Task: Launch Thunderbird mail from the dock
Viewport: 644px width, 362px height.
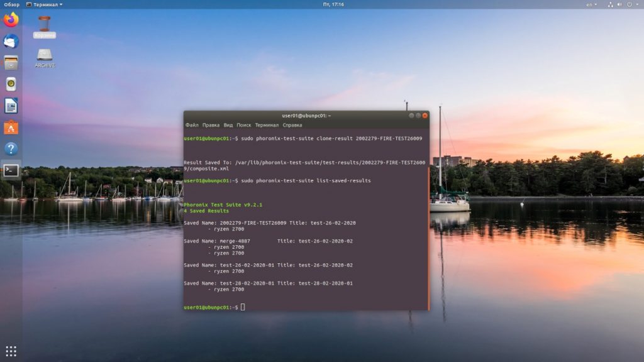Action: [11, 41]
